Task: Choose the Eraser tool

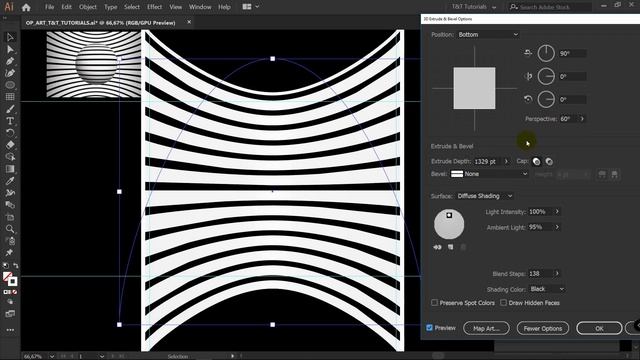Action: tap(10, 144)
